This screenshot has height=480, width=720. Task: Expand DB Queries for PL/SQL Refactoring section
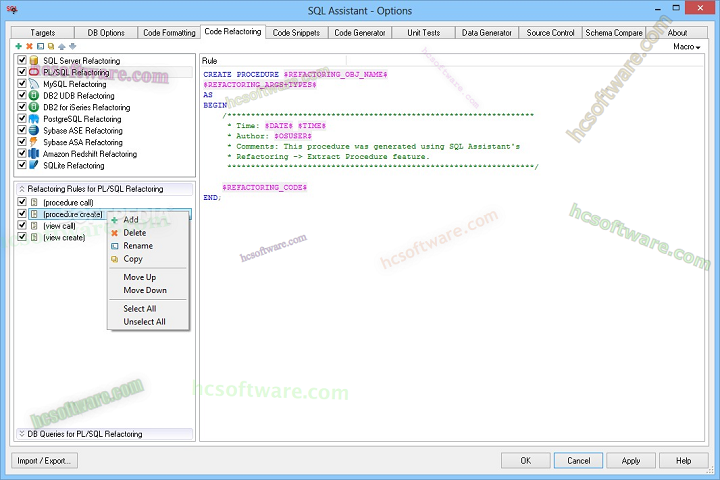[x=22, y=434]
